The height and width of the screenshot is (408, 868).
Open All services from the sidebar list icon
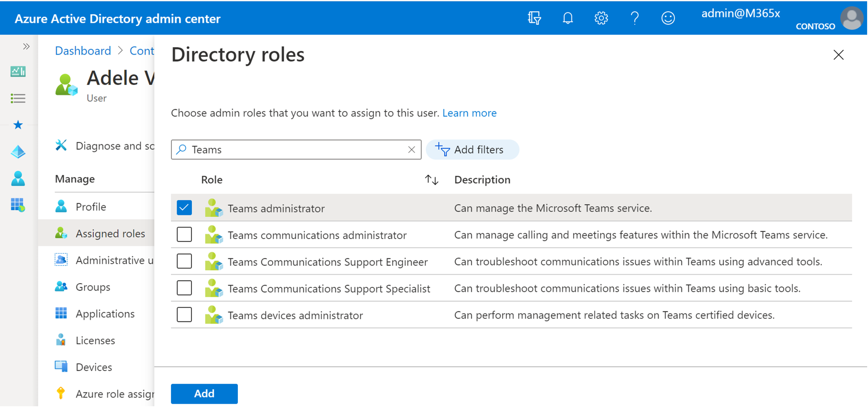(x=18, y=98)
